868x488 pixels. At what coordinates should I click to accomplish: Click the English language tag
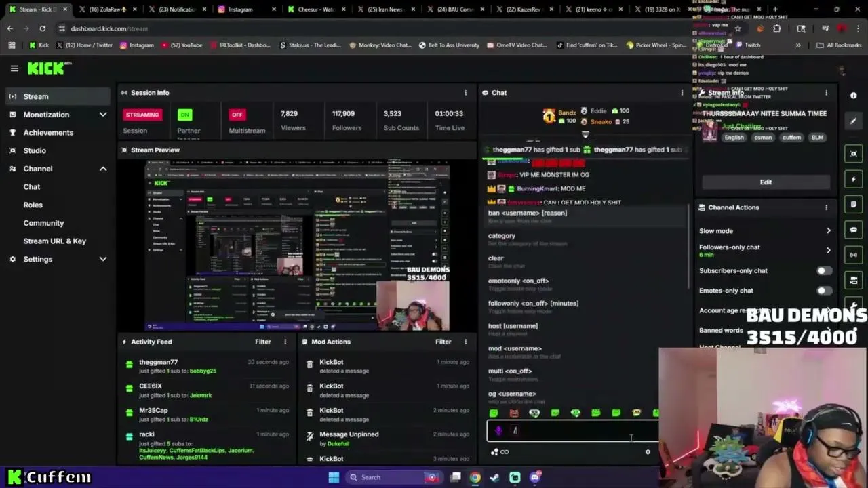[734, 138]
